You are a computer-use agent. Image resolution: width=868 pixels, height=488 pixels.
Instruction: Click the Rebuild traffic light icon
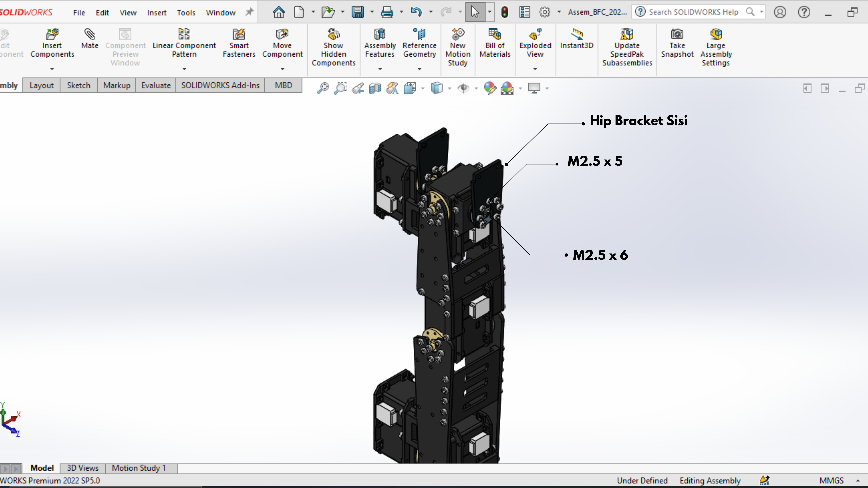coord(504,12)
